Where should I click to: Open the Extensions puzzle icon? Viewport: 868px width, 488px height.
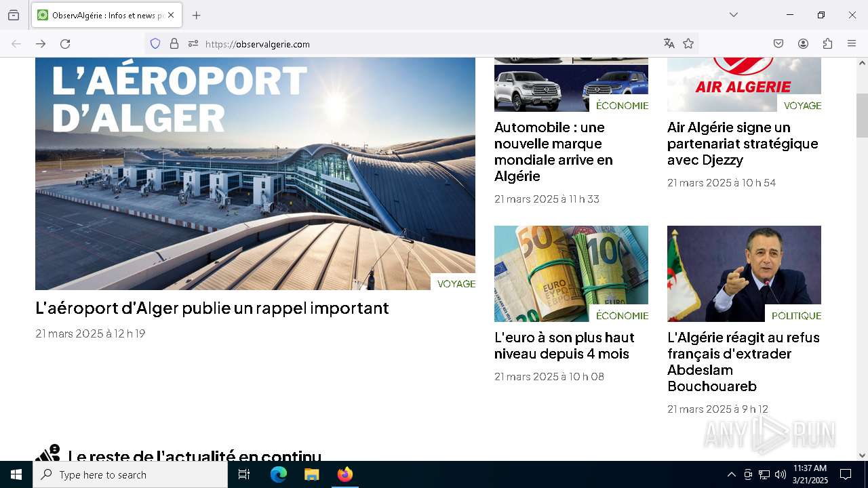pos(827,43)
